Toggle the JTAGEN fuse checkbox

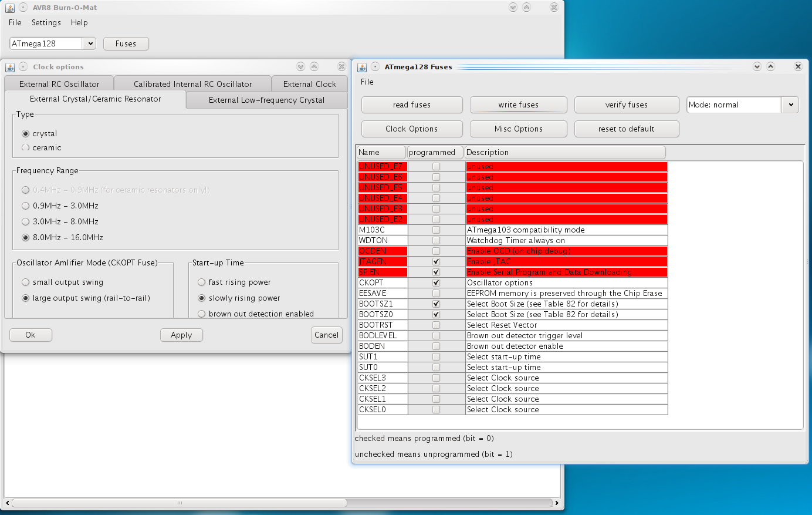(436, 262)
